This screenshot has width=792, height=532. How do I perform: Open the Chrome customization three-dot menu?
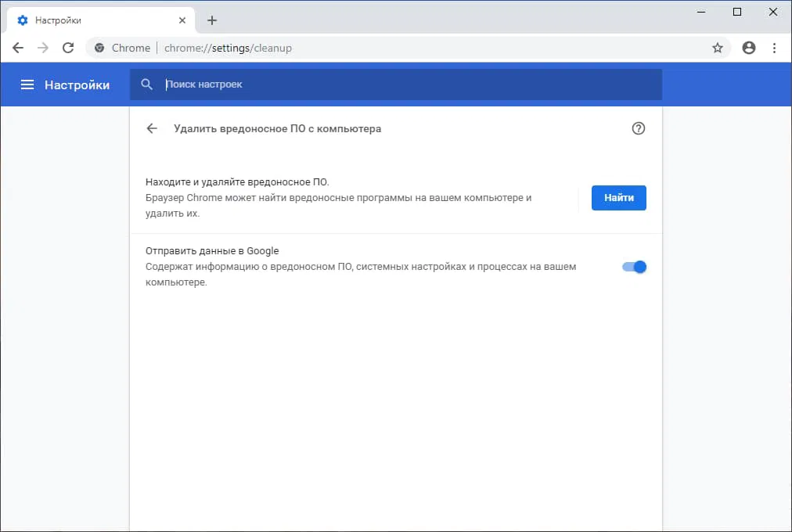pyautogui.click(x=774, y=48)
